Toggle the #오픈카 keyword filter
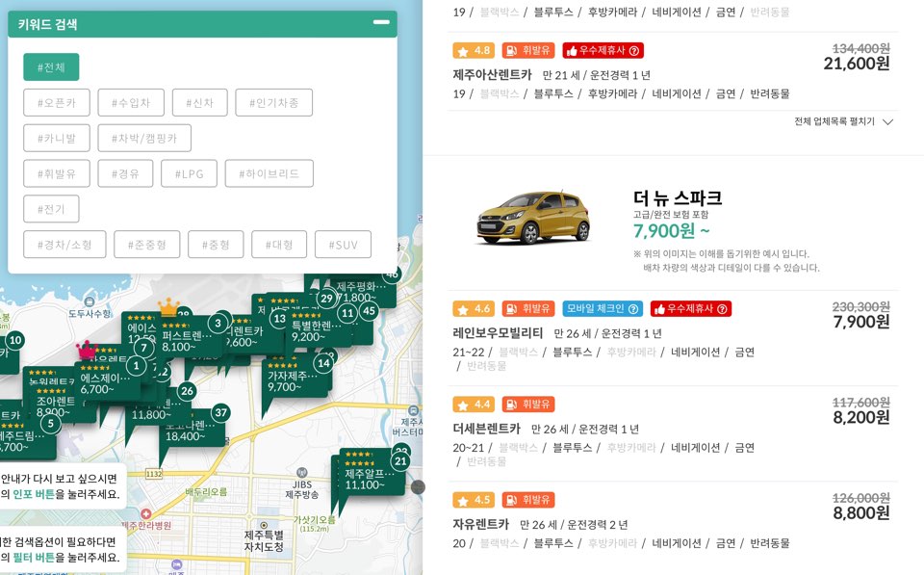924x575 pixels. (57, 103)
